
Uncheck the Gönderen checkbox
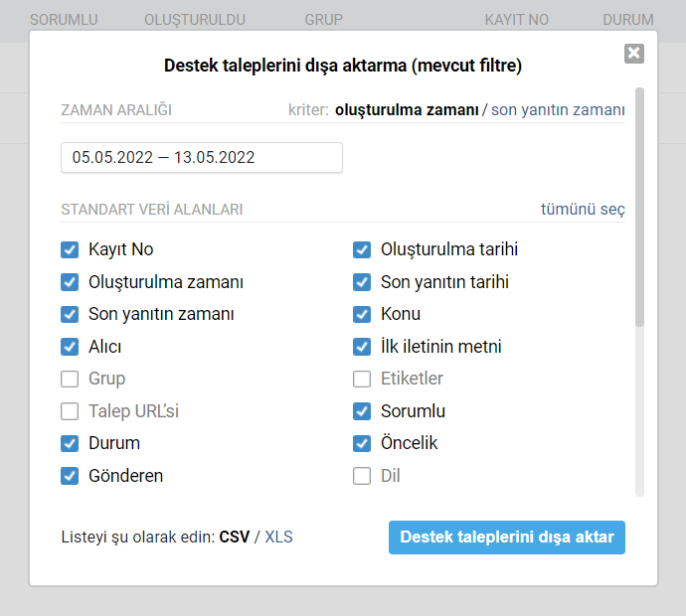tap(70, 476)
